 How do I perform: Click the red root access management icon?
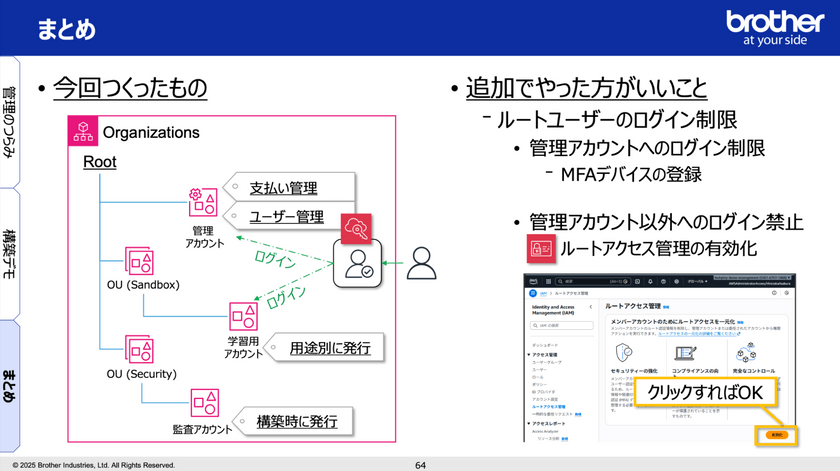click(x=540, y=248)
